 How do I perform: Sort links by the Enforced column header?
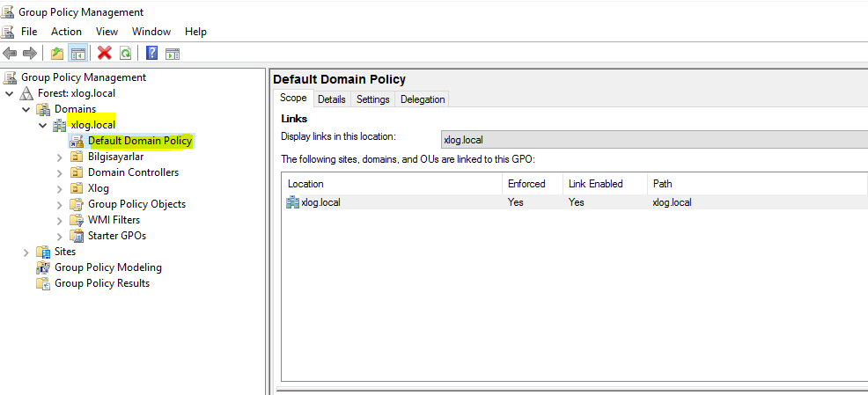tap(533, 184)
